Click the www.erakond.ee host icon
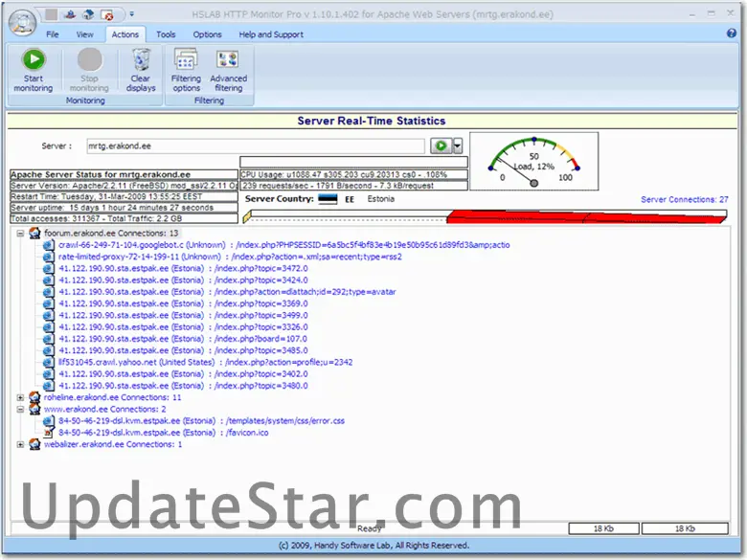The height and width of the screenshot is (560, 747). [34, 409]
